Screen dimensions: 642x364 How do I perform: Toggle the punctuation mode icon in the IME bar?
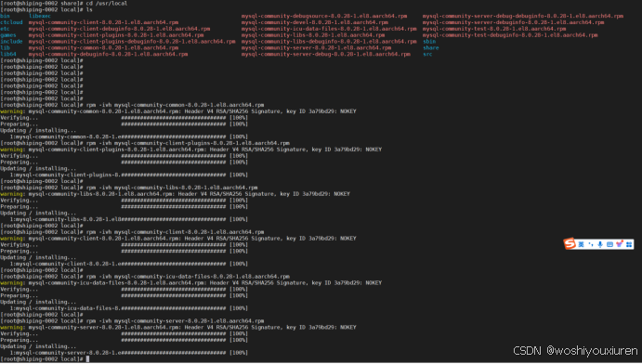(590, 244)
